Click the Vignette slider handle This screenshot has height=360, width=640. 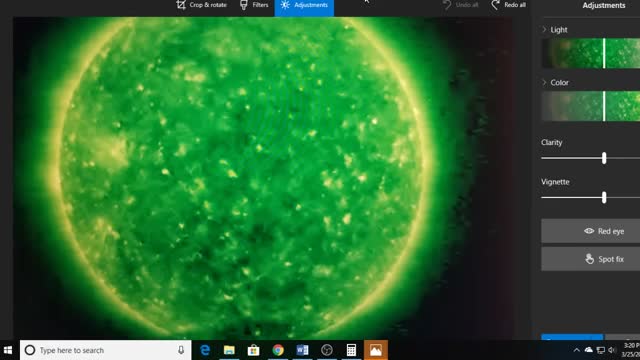click(x=604, y=198)
